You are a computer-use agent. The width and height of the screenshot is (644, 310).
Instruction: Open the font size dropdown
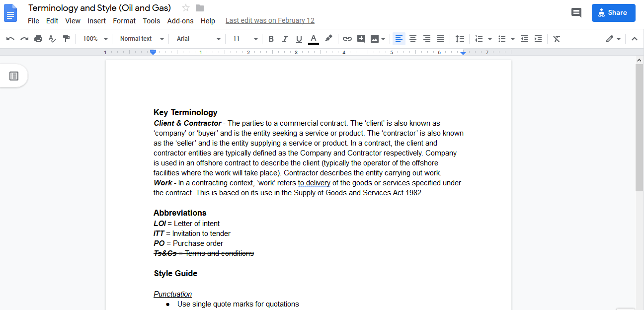tap(245, 39)
